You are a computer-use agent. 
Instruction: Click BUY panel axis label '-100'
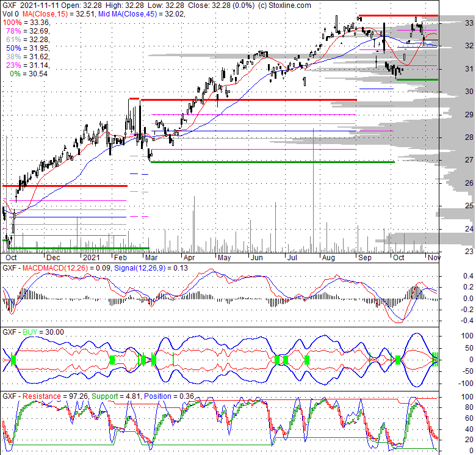(x=466, y=384)
